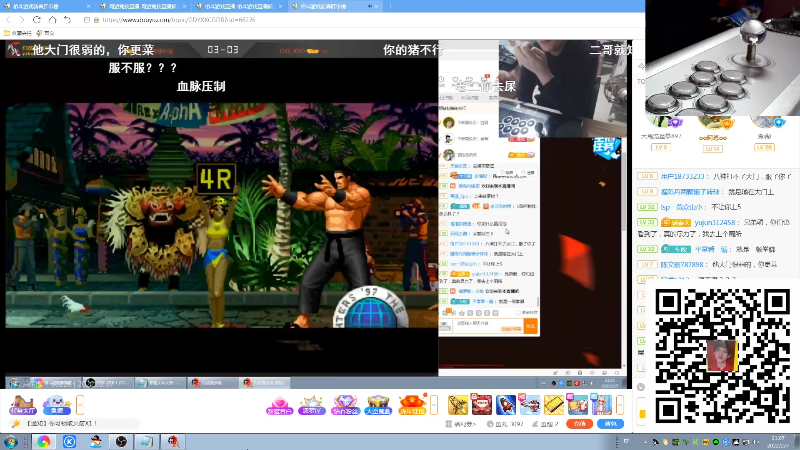Switch to the second browser tab
This screenshot has height=450, width=800.
143,6
